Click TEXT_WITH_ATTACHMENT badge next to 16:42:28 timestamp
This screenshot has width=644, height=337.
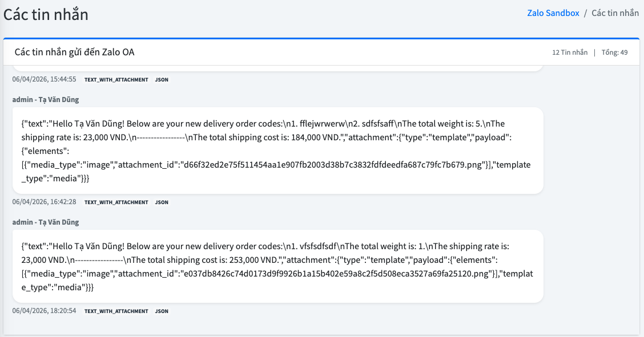click(116, 202)
